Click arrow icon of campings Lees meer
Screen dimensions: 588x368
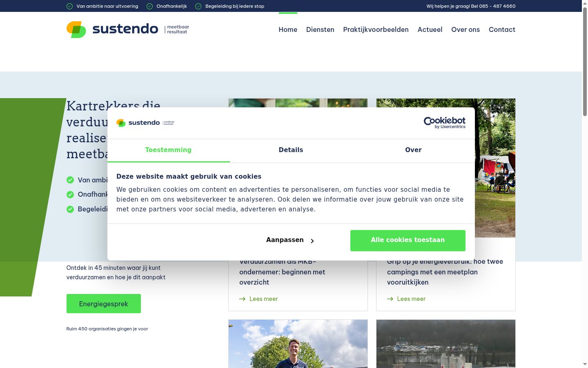click(x=390, y=299)
